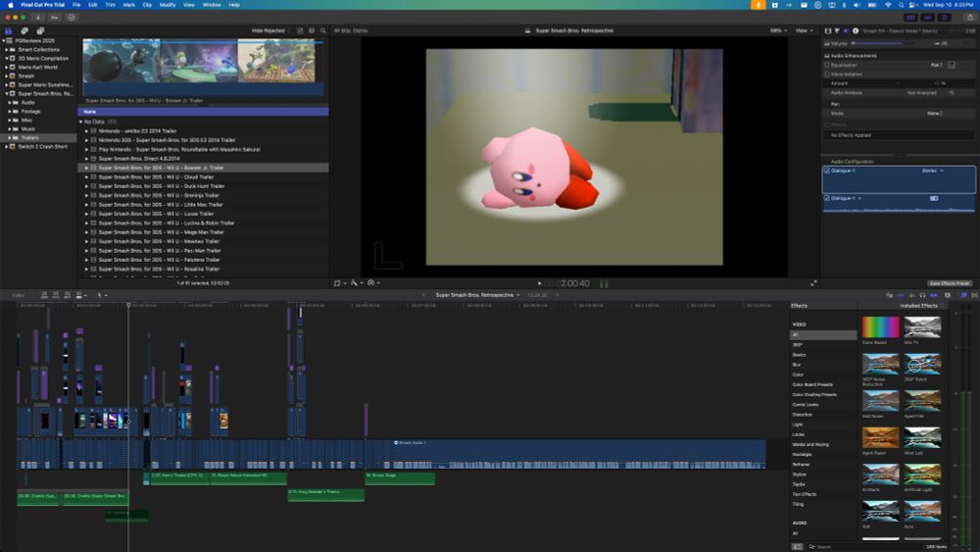Open macOS Spotlight search

[x=901, y=5]
